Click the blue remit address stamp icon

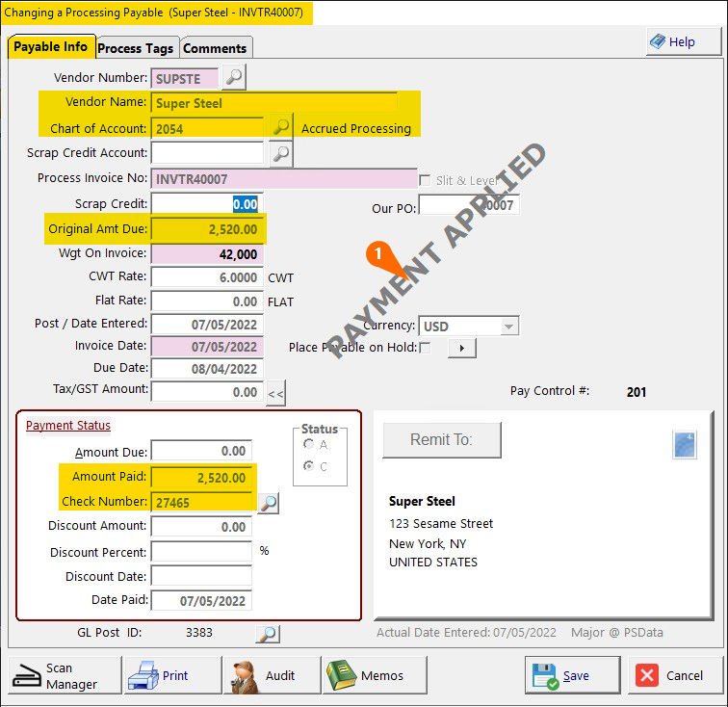[x=685, y=445]
